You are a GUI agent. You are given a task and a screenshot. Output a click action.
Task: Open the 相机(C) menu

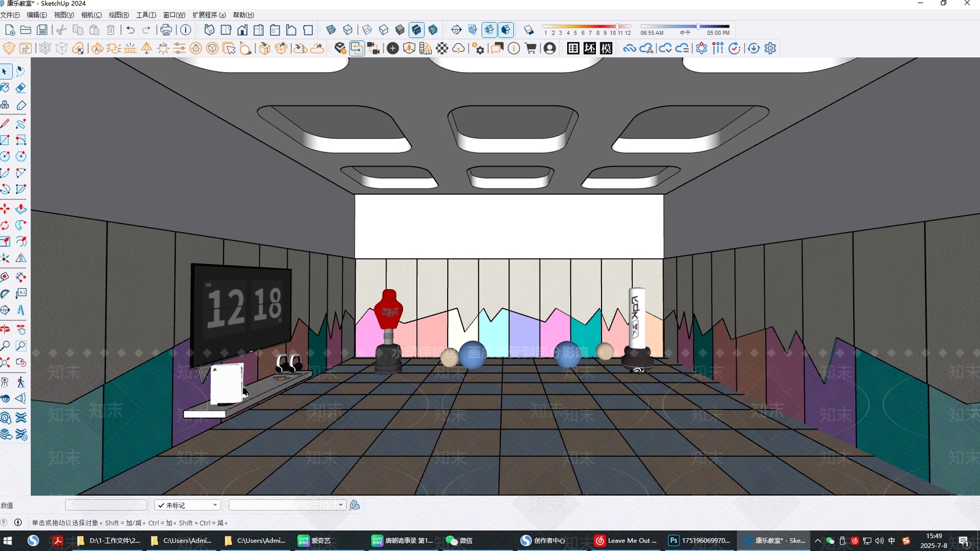pyautogui.click(x=91, y=15)
